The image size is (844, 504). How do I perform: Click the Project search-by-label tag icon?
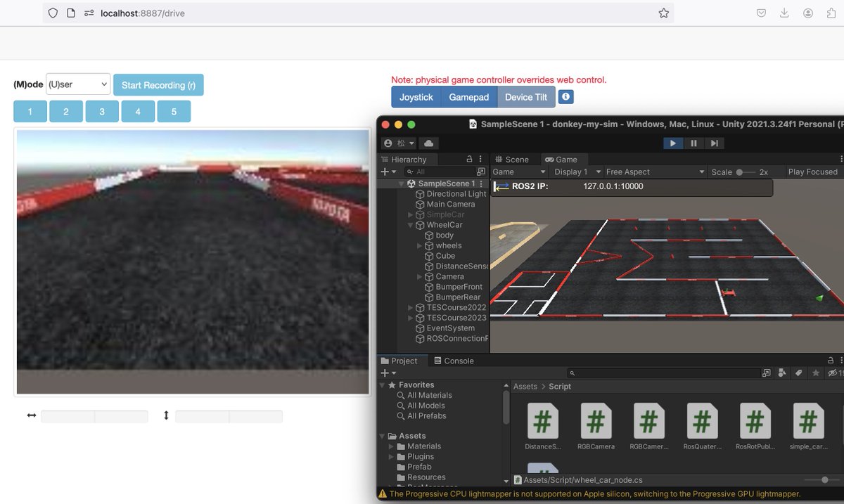(799, 373)
